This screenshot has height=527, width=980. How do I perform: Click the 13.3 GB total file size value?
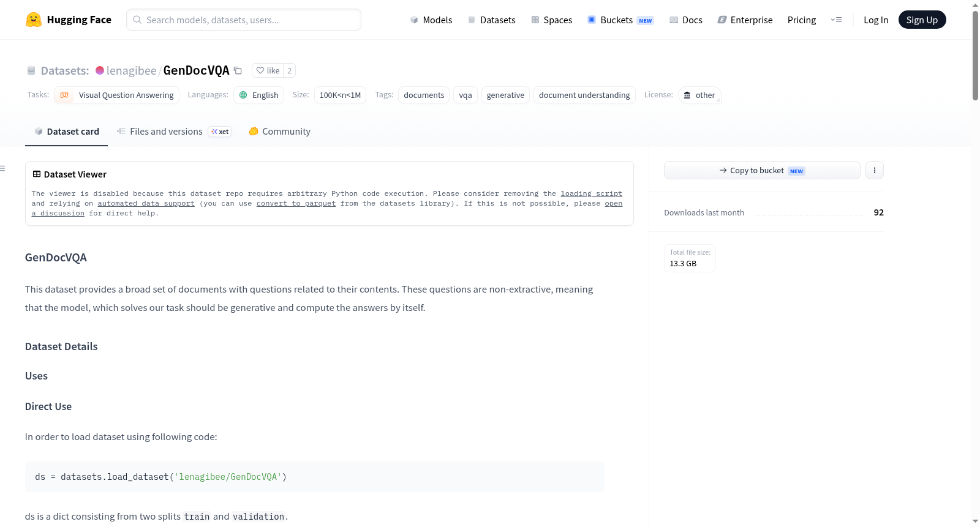pos(683,264)
